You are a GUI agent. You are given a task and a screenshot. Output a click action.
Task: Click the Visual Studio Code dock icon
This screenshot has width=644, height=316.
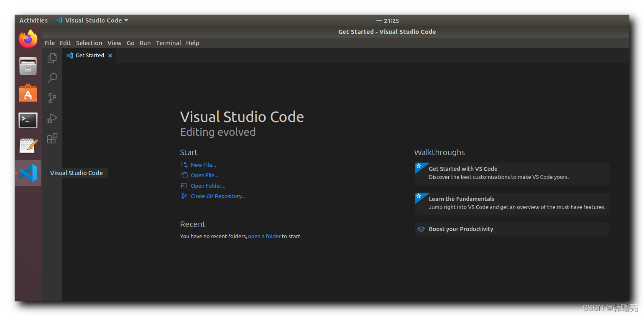pyautogui.click(x=28, y=173)
